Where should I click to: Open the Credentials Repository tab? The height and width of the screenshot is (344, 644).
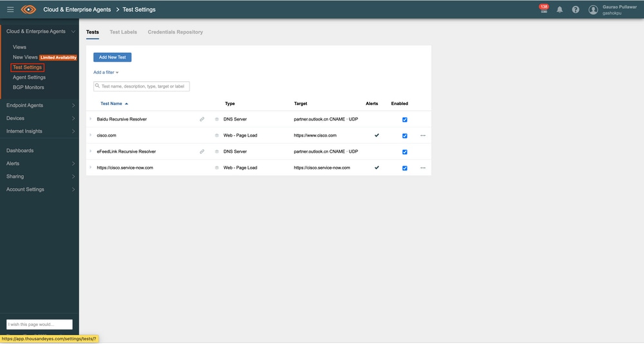click(175, 32)
